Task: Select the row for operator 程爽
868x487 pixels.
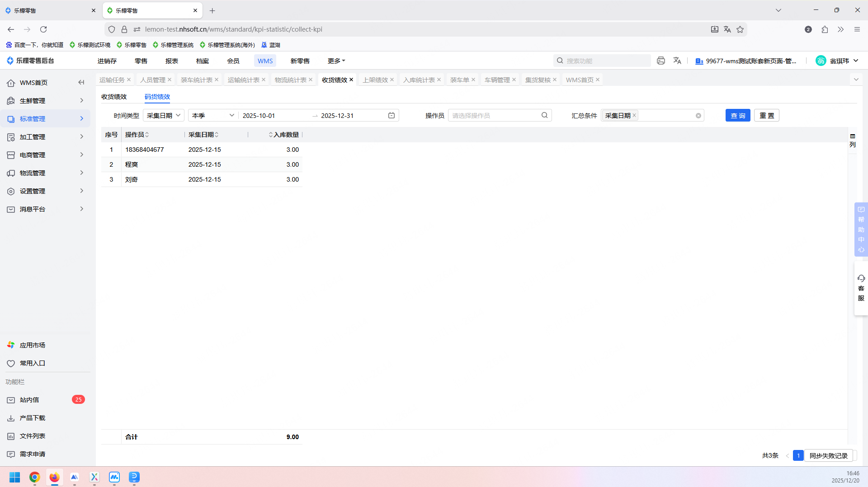Action: coord(202,164)
